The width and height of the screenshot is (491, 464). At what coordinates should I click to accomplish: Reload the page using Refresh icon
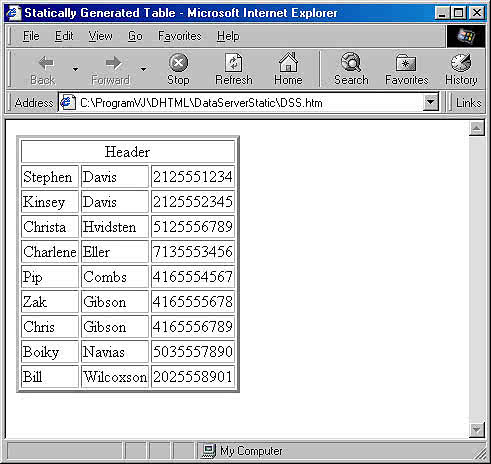pyautogui.click(x=234, y=62)
